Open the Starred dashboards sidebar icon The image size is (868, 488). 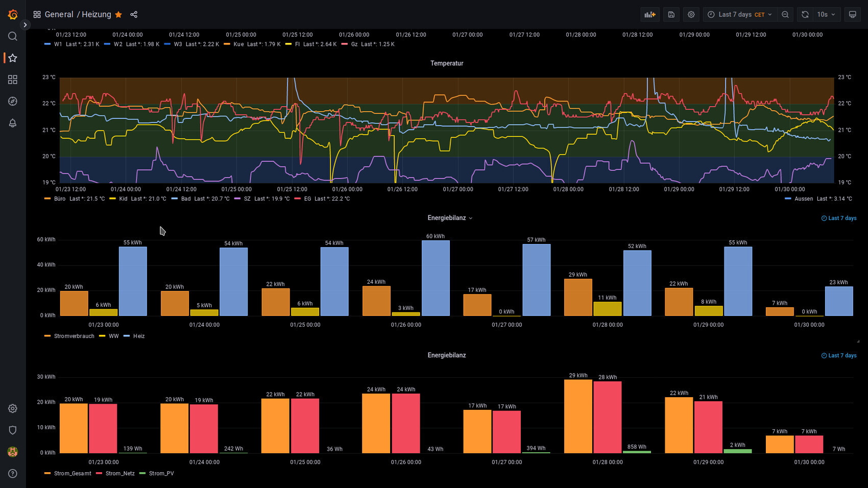click(13, 58)
